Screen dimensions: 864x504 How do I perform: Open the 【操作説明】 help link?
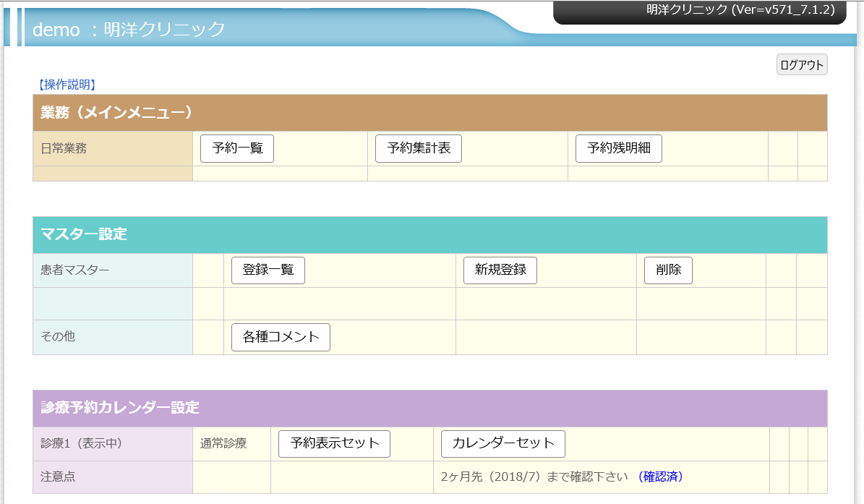pos(67,85)
